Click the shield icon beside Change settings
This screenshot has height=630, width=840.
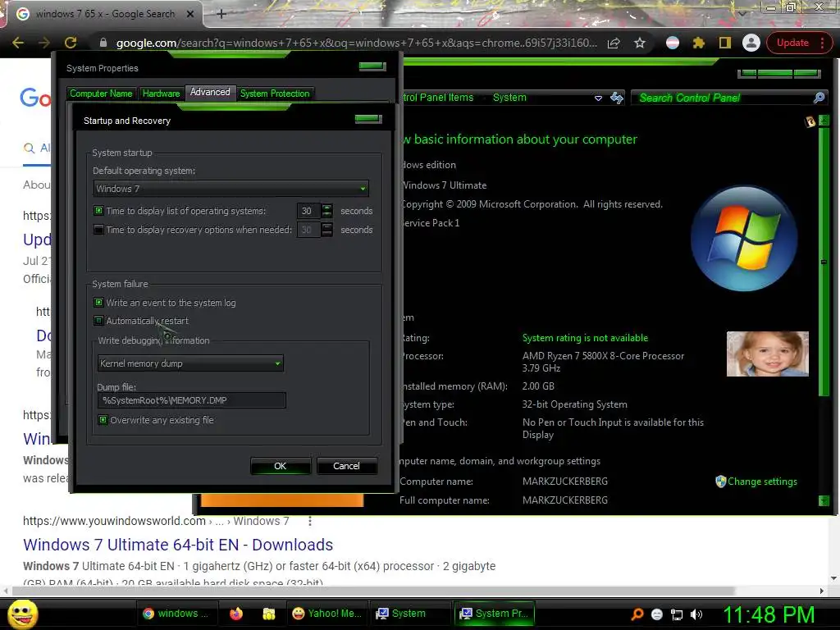tap(720, 481)
